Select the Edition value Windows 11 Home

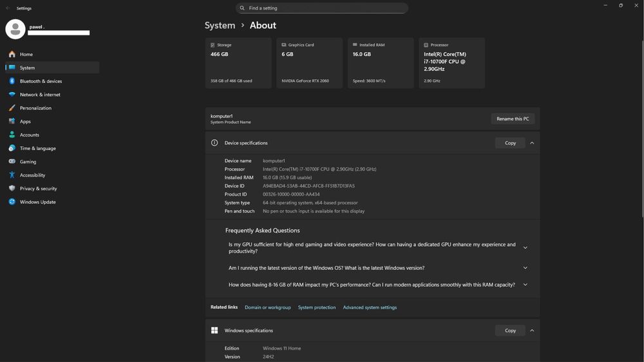click(282, 348)
